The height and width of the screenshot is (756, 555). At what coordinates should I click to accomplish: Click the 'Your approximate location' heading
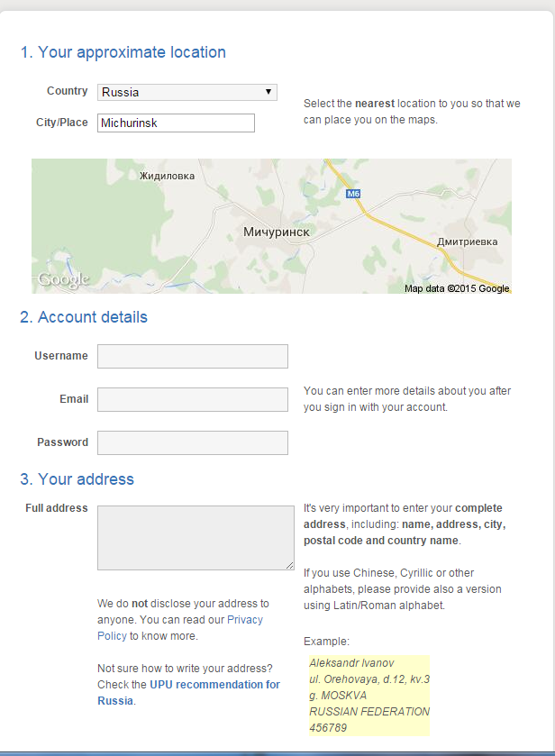tap(123, 52)
